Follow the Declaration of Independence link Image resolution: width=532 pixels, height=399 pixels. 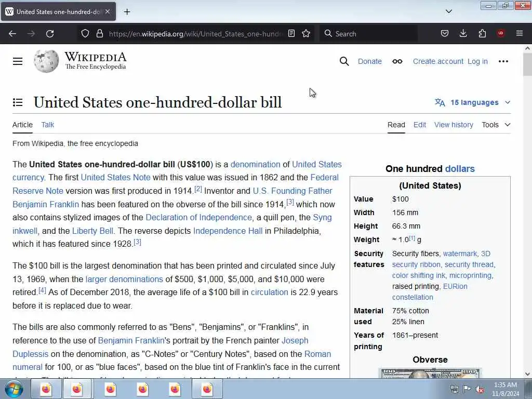[198, 218]
